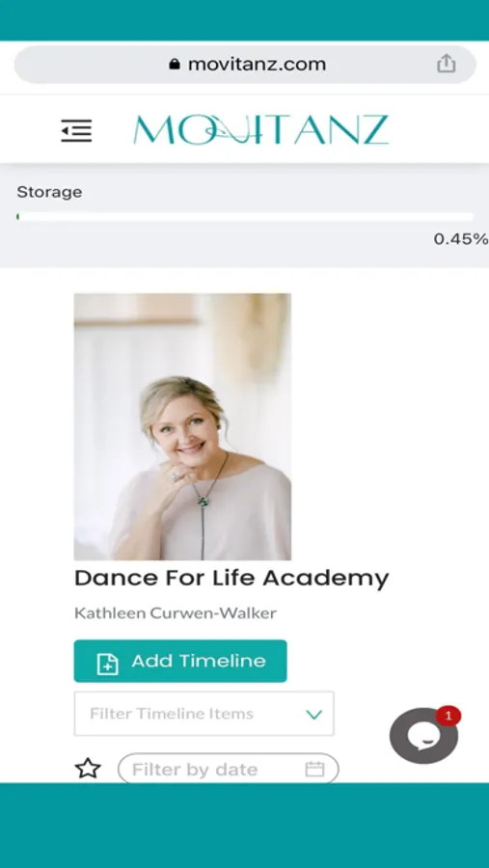Click the Dance For Life Academy heading
The height and width of the screenshot is (868, 489).
pos(231,578)
